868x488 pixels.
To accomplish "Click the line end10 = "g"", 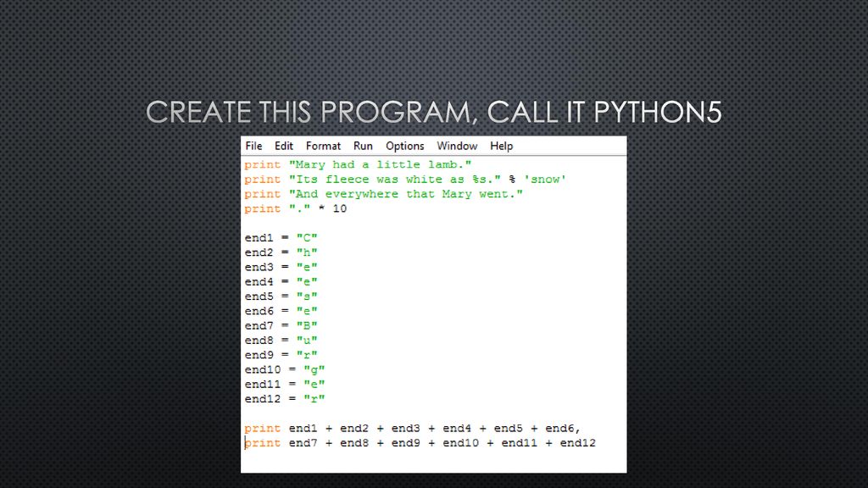I will point(285,369).
